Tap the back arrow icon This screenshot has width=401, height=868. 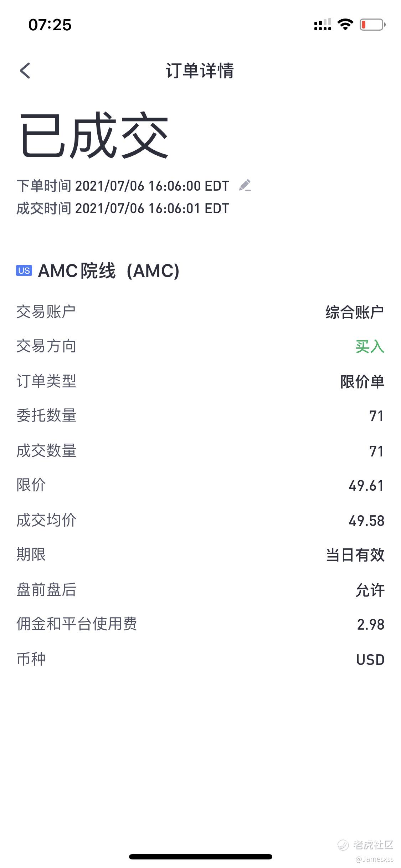coord(25,71)
